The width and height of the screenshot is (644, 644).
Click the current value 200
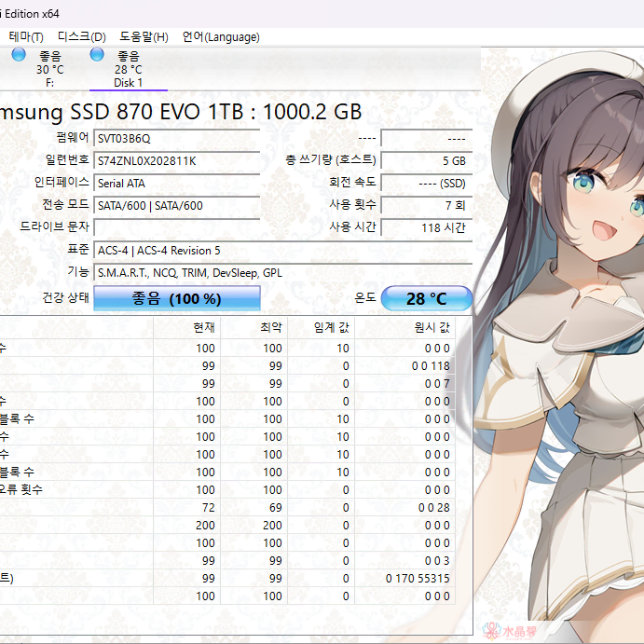point(205,526)
